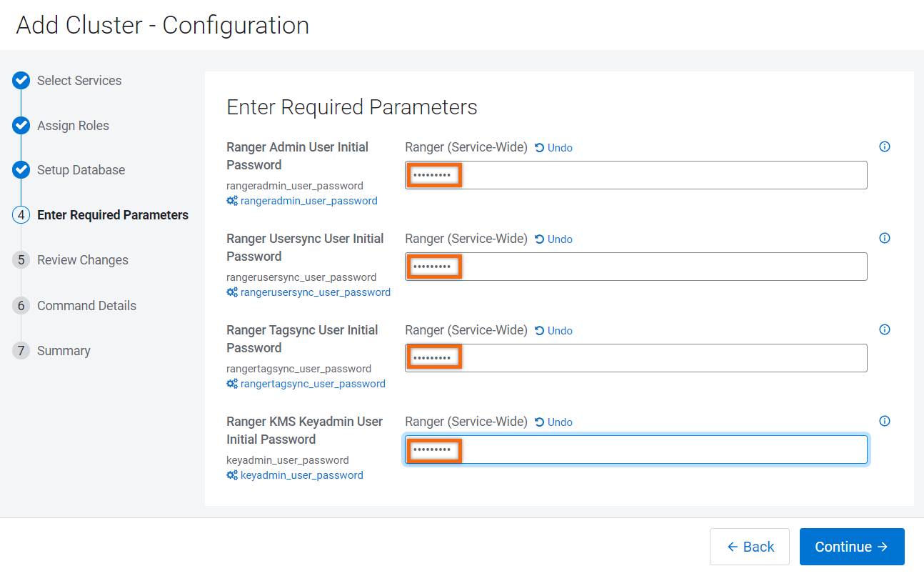Undo Ranger Admin User Initial Password change

coord(553,148)
